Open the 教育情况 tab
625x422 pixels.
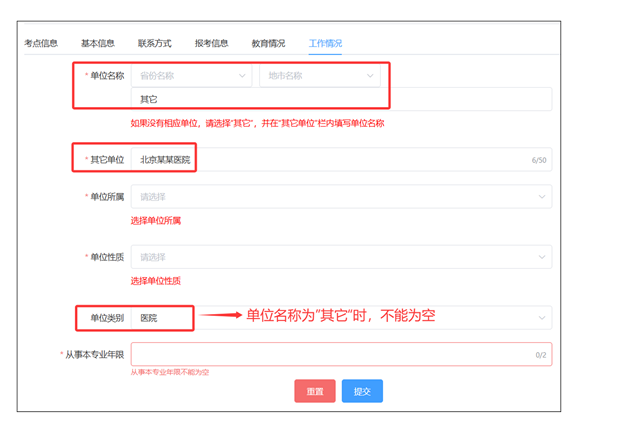coord(268,43)
